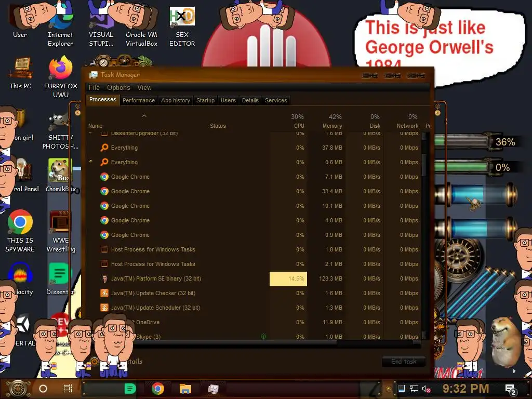The image size is (532, 399).
Task: Switch to the Details tab
Action: 250,100
